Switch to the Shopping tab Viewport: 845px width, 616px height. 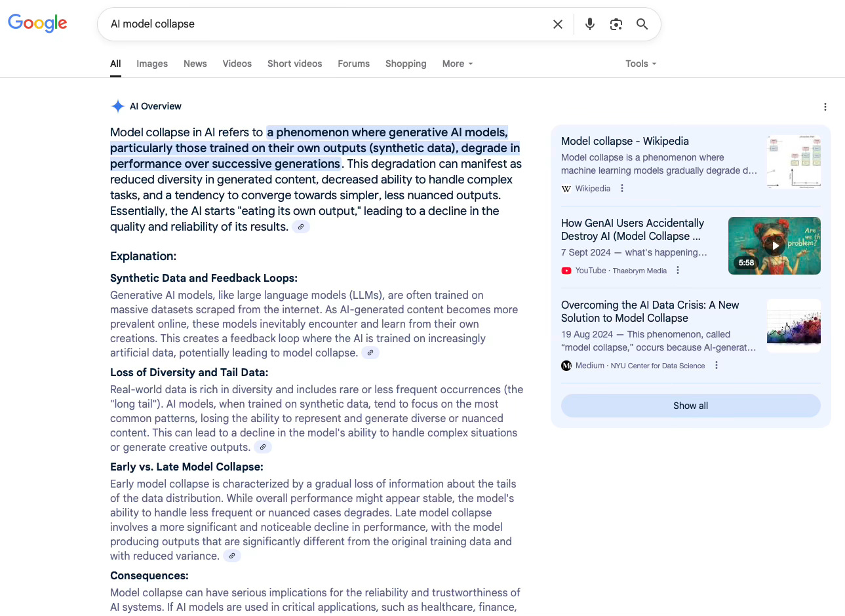pyautogui.click(x=406, y=64)
